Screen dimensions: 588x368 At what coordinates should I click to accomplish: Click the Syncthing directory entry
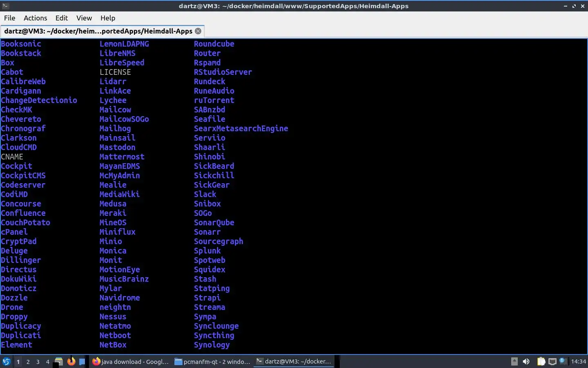coord(214,335)
